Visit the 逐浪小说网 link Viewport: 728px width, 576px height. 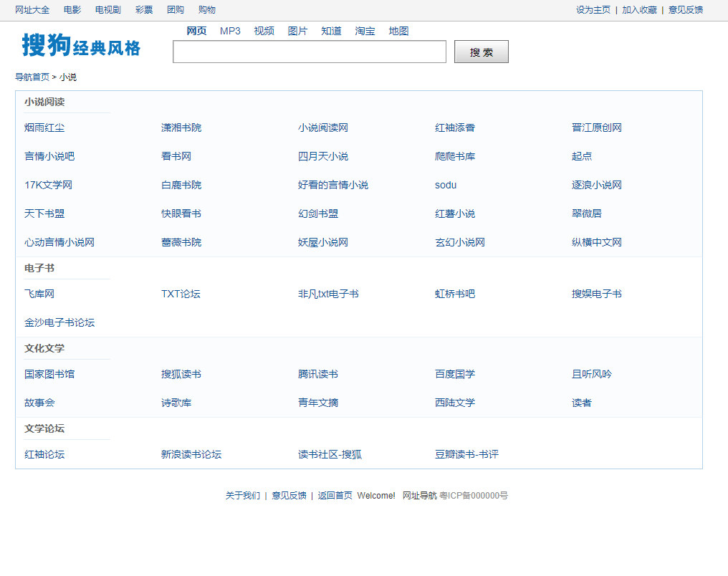click(x=597, y=185)
